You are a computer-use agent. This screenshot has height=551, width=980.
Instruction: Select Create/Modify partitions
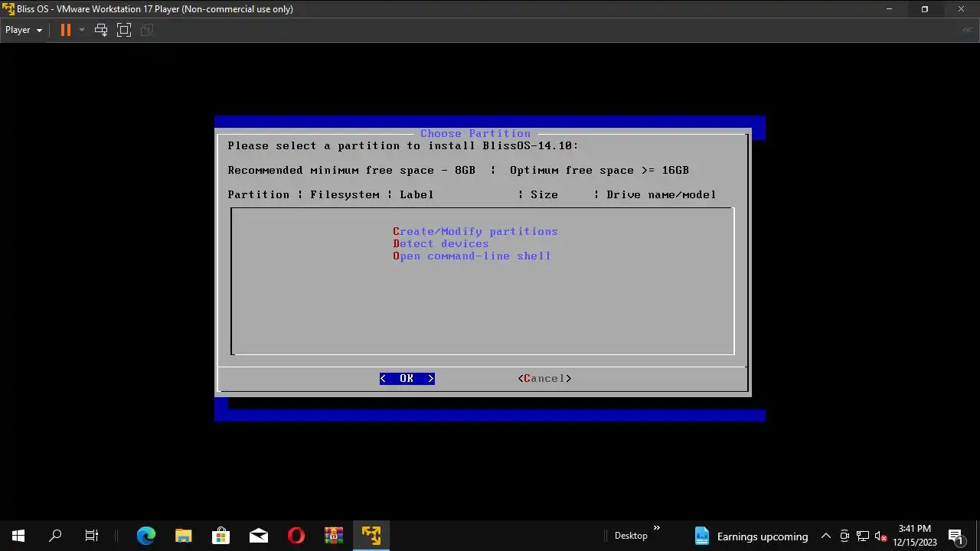click(x=475, y=231)
